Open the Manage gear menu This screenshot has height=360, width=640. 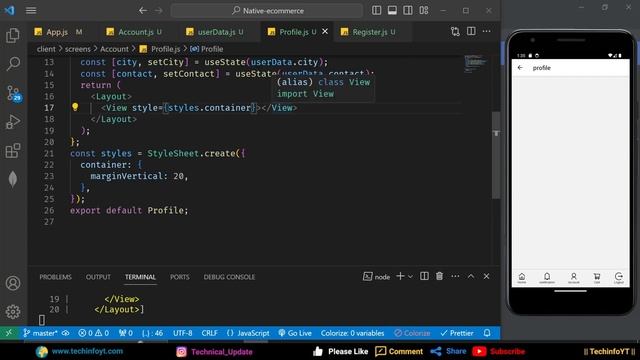[x=13, y=312]
